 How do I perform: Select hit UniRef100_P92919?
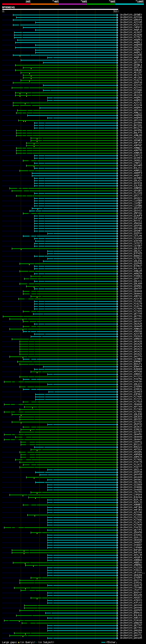click(x=131, y=336)
